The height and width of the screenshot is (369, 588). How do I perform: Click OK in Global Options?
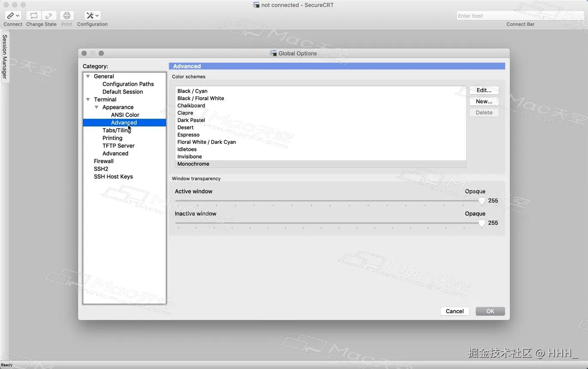click(x=490, y=312)
